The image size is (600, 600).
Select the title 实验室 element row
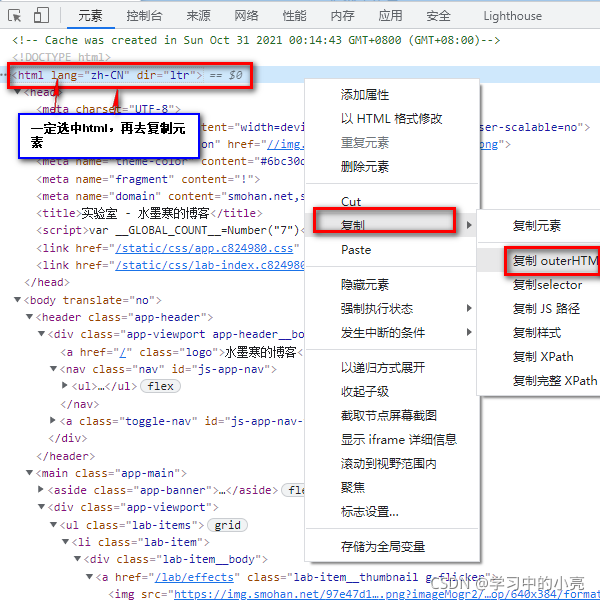pos(149,213)
